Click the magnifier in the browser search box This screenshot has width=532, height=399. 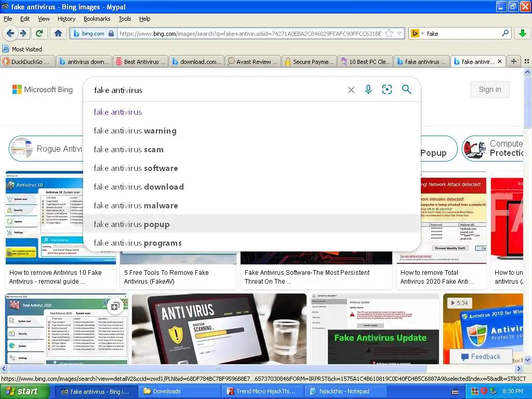pos(505,33)
